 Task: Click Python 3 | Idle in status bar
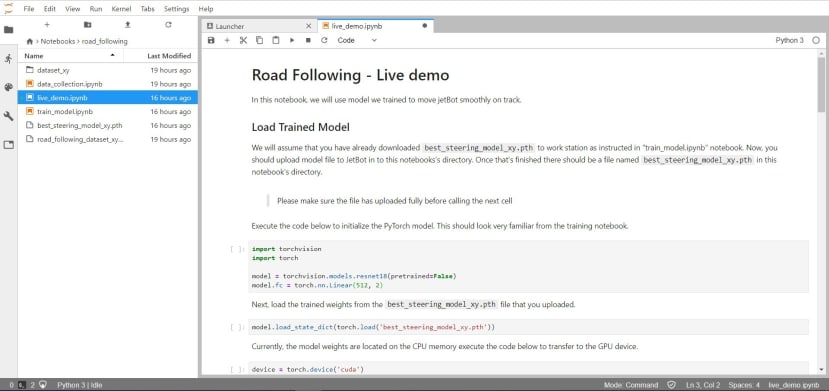coord(80,385)
